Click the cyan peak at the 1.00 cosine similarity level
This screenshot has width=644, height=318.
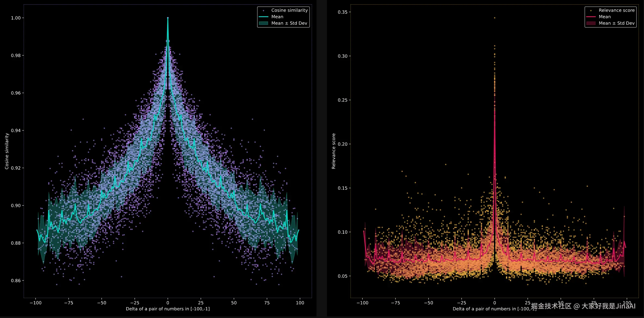point(168,18)
